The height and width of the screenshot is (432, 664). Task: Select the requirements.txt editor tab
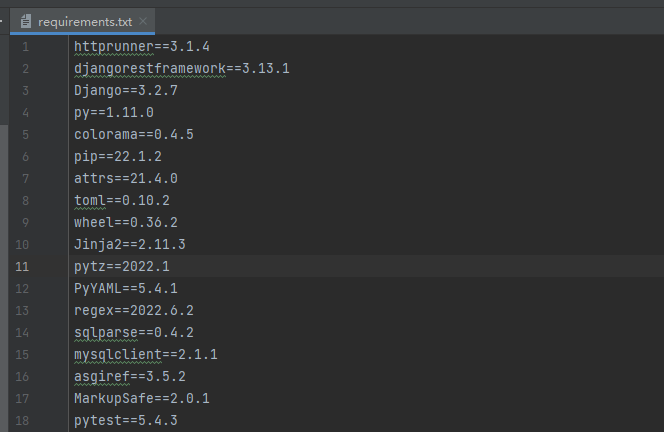(x=83, y=21)
